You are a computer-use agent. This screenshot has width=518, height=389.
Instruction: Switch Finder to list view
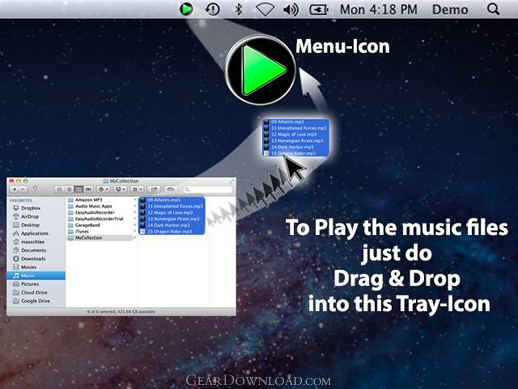69,189
